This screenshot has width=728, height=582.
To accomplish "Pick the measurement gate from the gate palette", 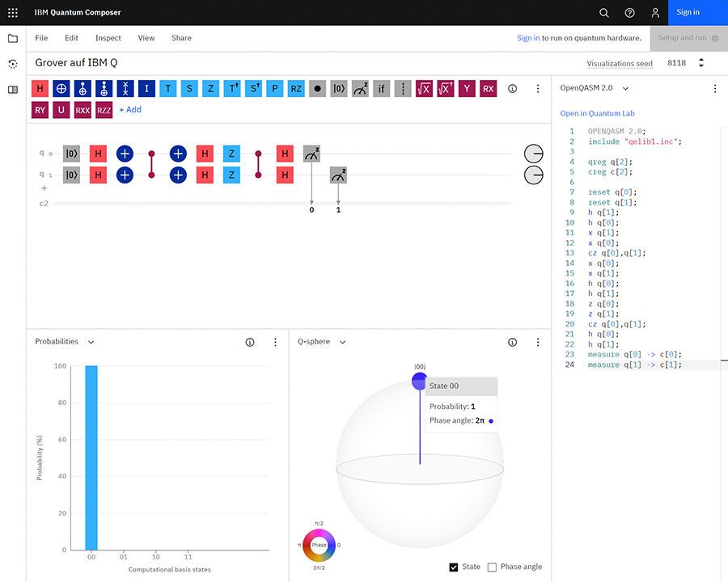I will [x=360, y=89].
